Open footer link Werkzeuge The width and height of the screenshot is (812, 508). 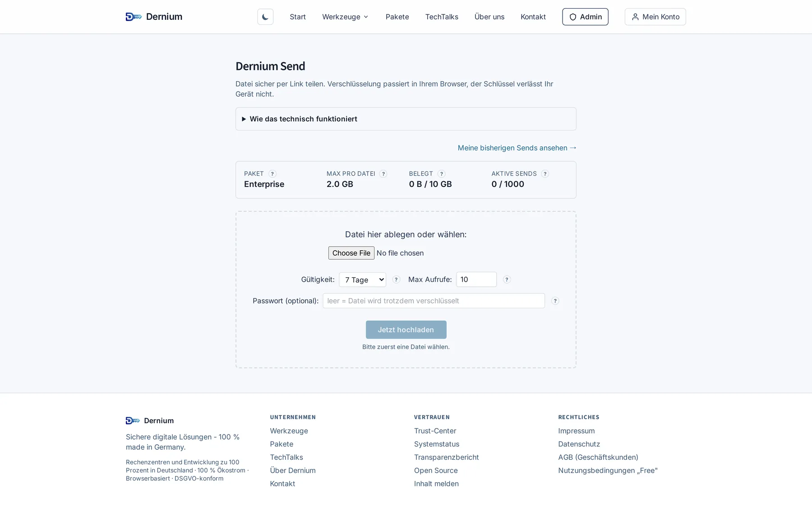tap(289, 431)
